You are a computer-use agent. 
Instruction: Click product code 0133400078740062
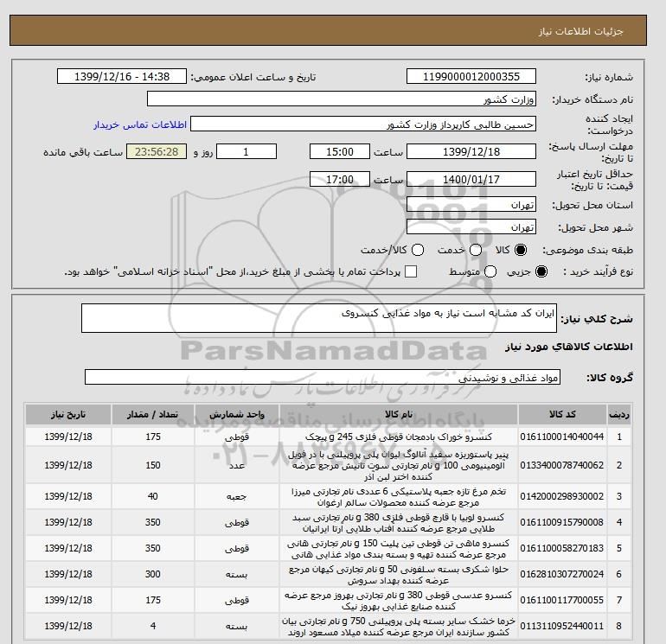coord(562,465)
